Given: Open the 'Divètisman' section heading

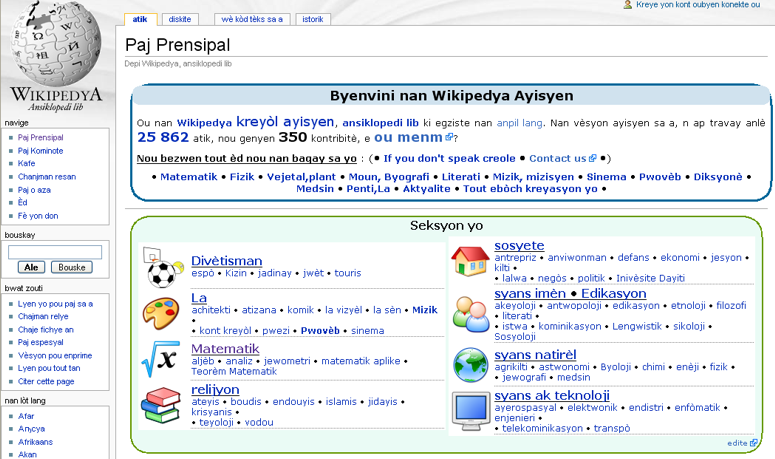Looking at the screenshot, I should point(227,260).
